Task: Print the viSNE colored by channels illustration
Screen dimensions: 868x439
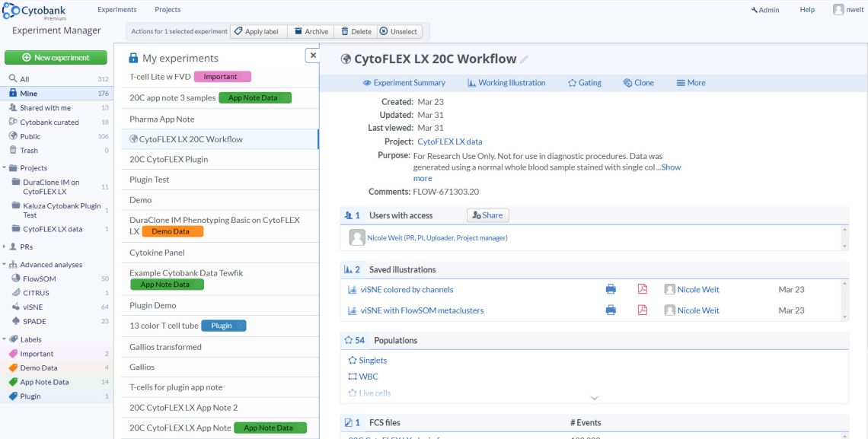Action: [x=611, y=289]
